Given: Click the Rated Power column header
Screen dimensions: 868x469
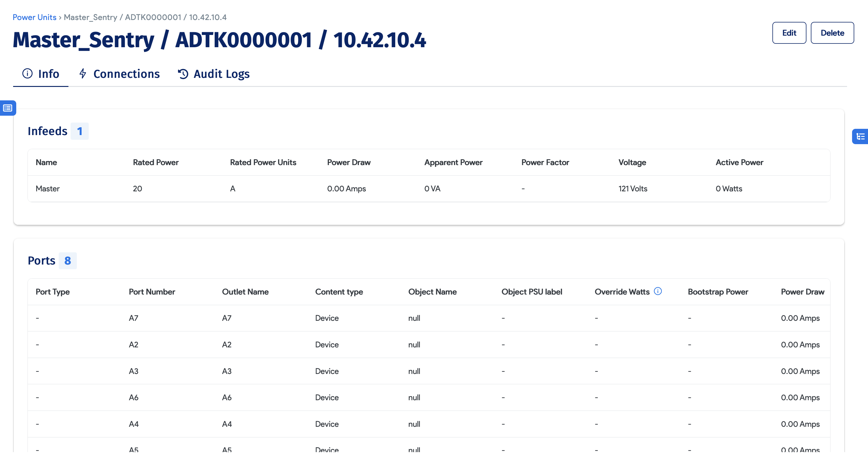Looking at the screenshot, I should 155,162.
